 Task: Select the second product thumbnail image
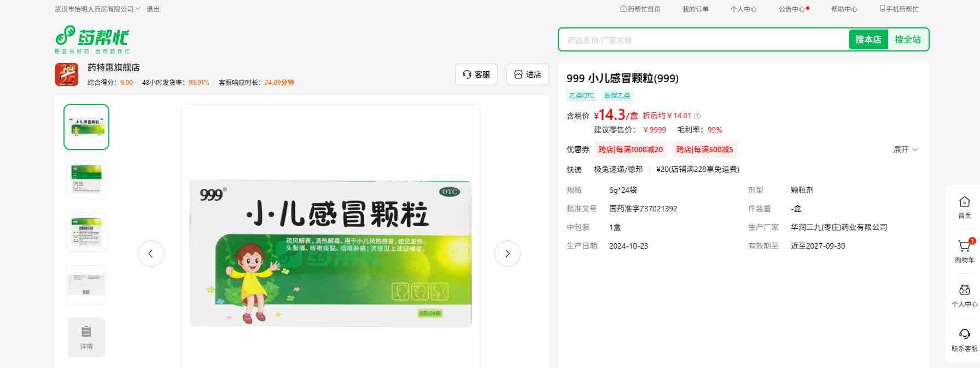click(86, 180)
